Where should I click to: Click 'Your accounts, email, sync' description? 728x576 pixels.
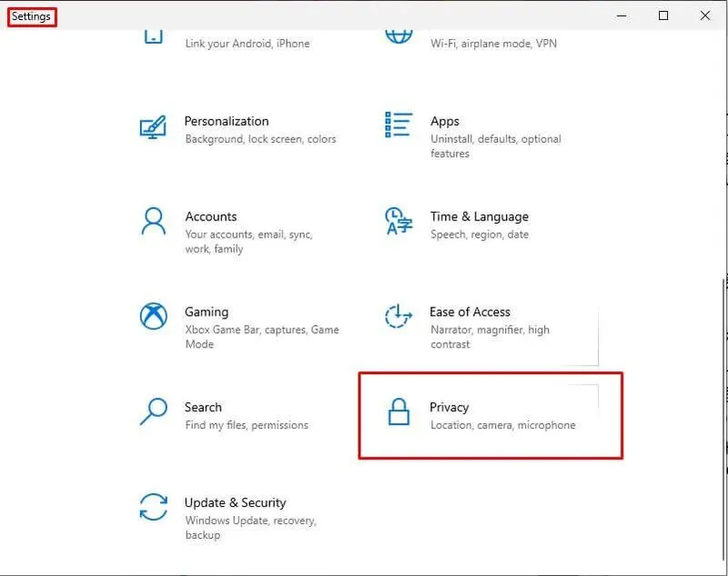[x=248, y=241]
